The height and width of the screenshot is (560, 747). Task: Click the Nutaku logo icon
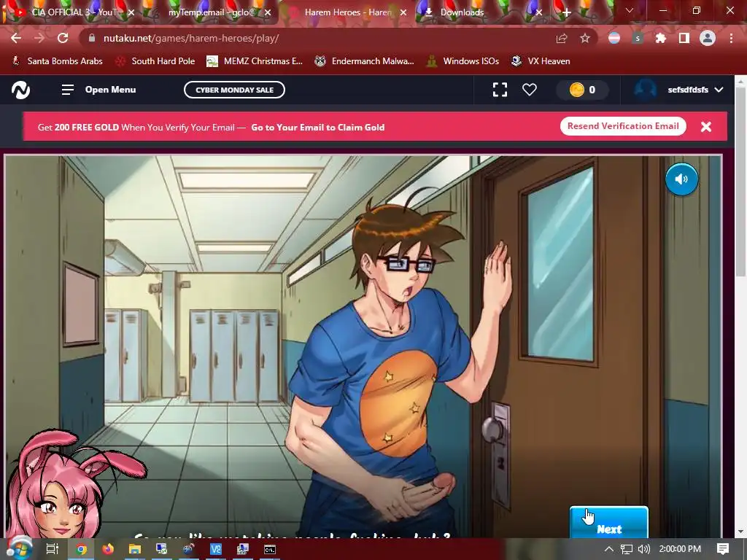20,90
